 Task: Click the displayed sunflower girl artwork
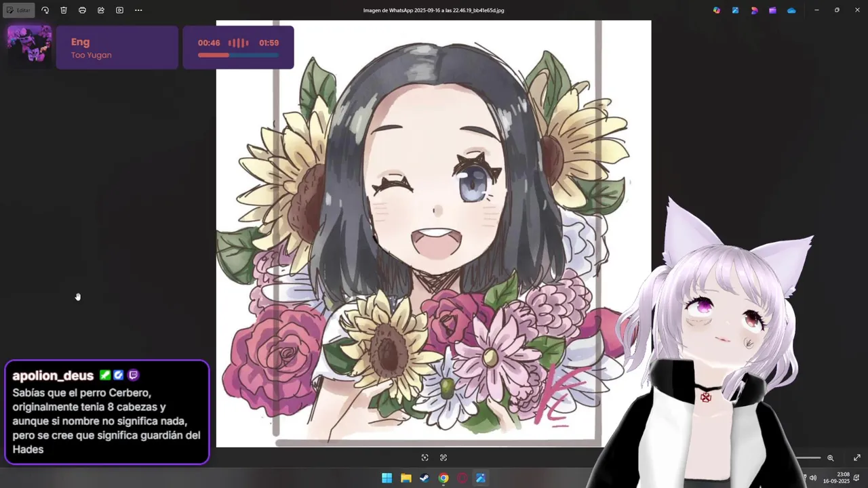[x=433, y=234]
